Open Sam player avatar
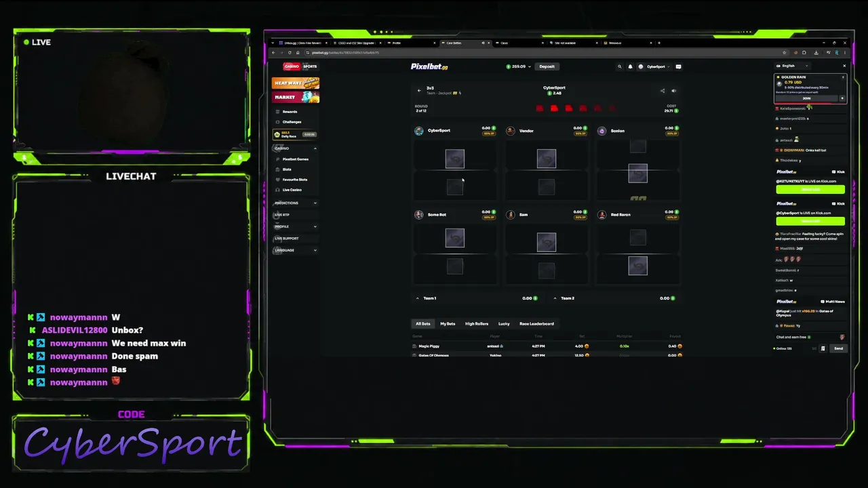The height and width of the screenshot is (488, 868). coord(511,215)
